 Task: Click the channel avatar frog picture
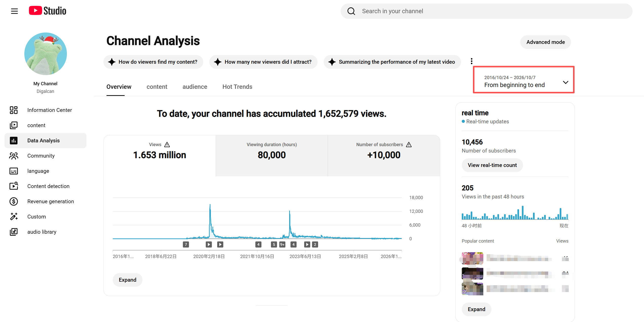coord(46,54)
